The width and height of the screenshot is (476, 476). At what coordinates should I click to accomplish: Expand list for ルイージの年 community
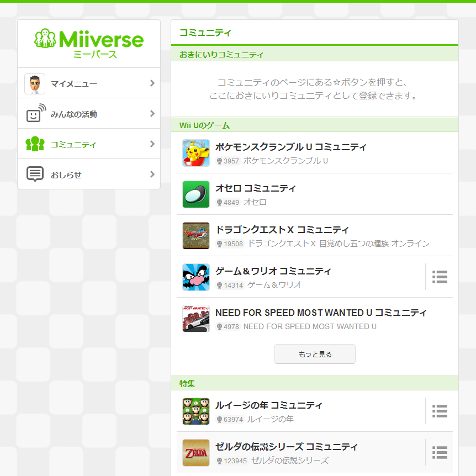click(x=440, y=411)
